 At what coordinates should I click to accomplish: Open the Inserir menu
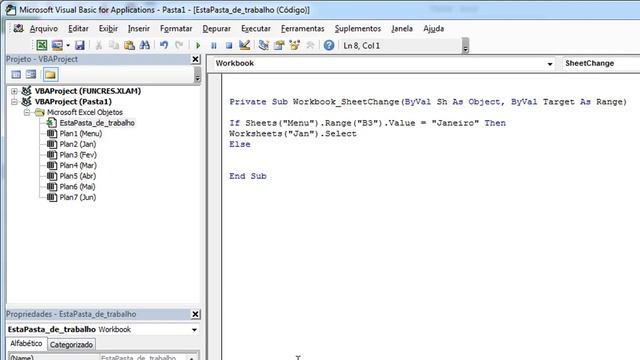click(139, 29)
